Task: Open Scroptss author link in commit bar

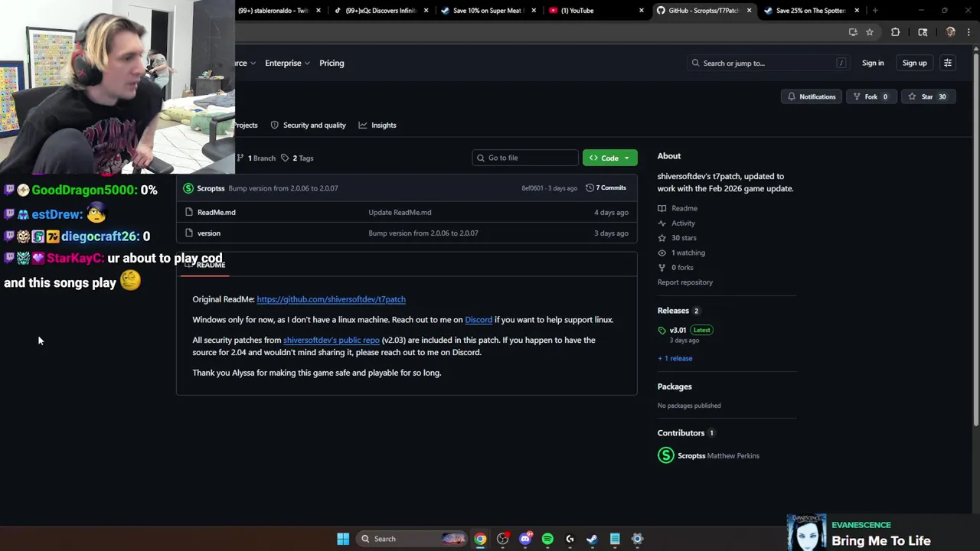Action: [211, 188]
